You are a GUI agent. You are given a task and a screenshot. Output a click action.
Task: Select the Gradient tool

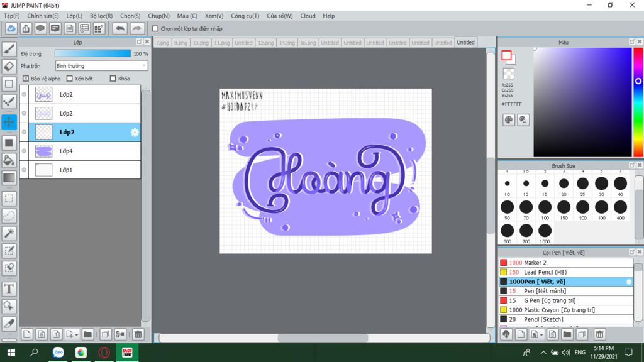(x=9, y=178)
